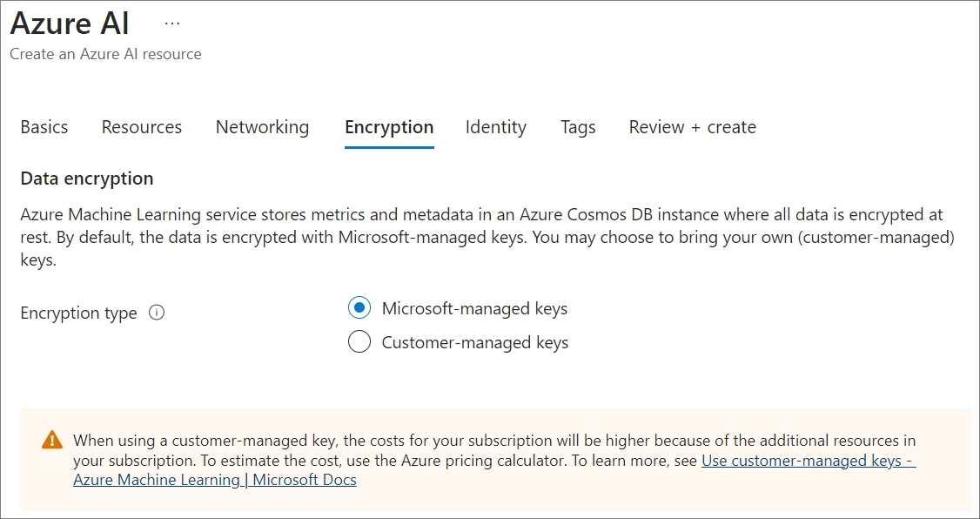Click the 'Create an Azure AI resource' subtitle
This screenshot has width=980, height=519.
coord(105,54)
